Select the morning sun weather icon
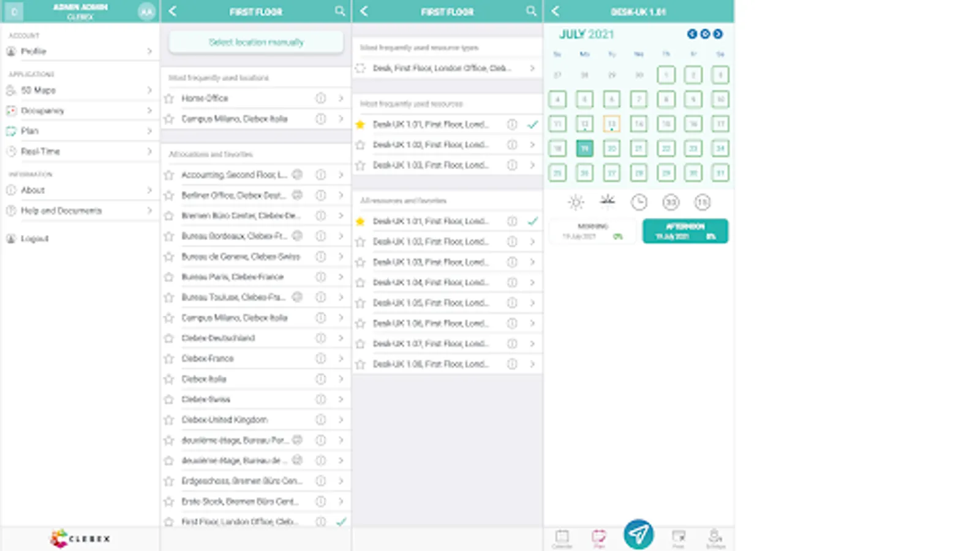 pyautogui.click(x=575, y=202)
